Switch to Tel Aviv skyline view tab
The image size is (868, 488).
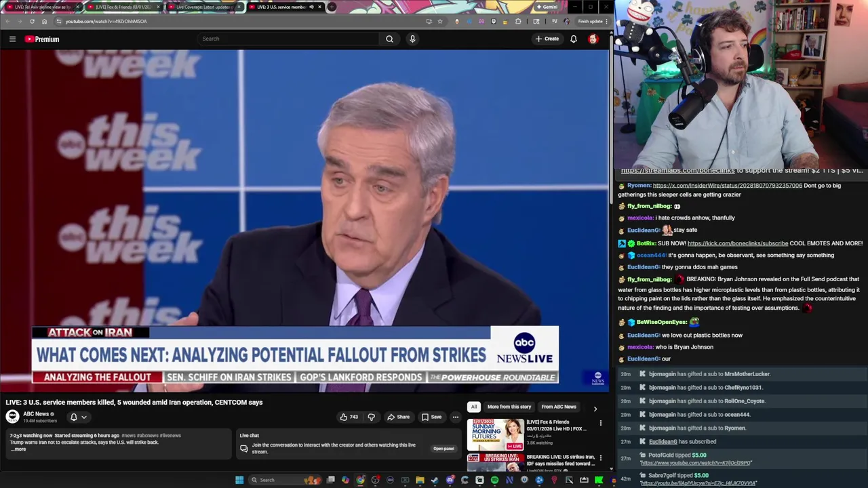pyautogui.click(x=41, y=7)
